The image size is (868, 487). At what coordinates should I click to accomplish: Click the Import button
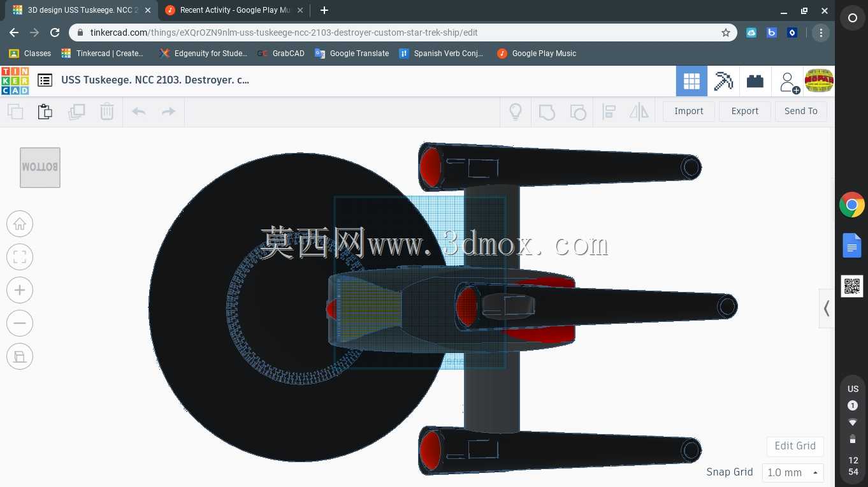pos(689,111)
